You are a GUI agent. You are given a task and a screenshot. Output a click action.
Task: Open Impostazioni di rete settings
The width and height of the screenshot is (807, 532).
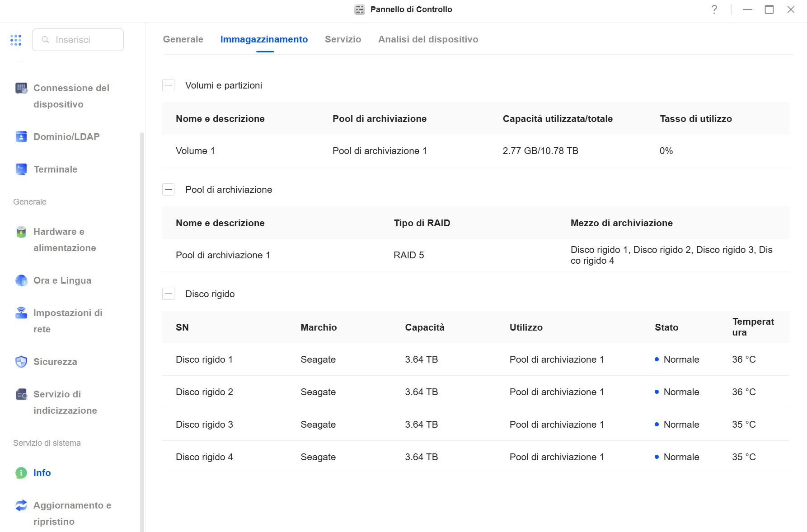[x=68, y=321]
